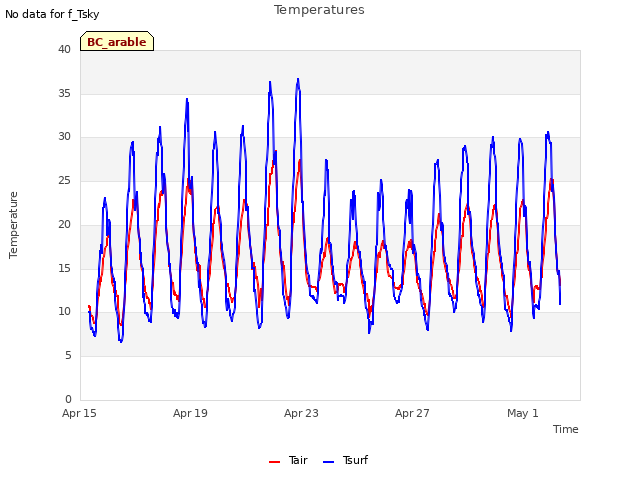This screenshot has width=640, height=480.
Task: Select the BC_arable annotation label
Action: click(x=117, y=42)
